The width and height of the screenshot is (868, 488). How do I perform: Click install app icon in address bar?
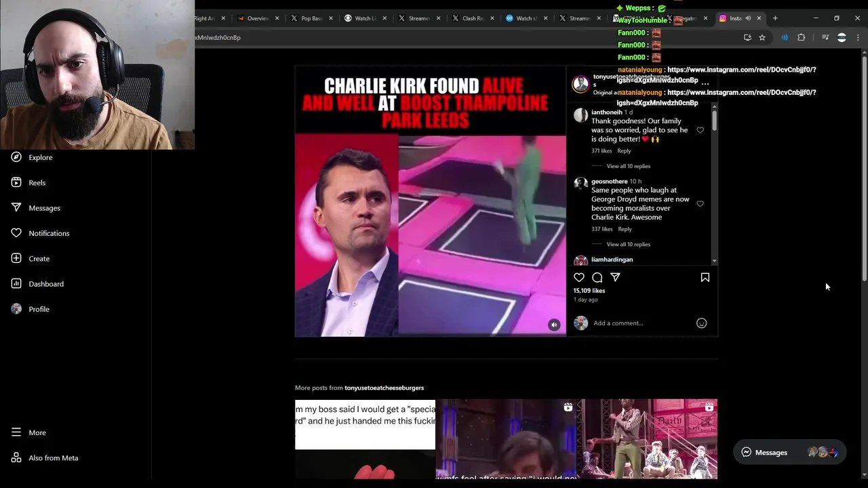[x=747, y=37]
